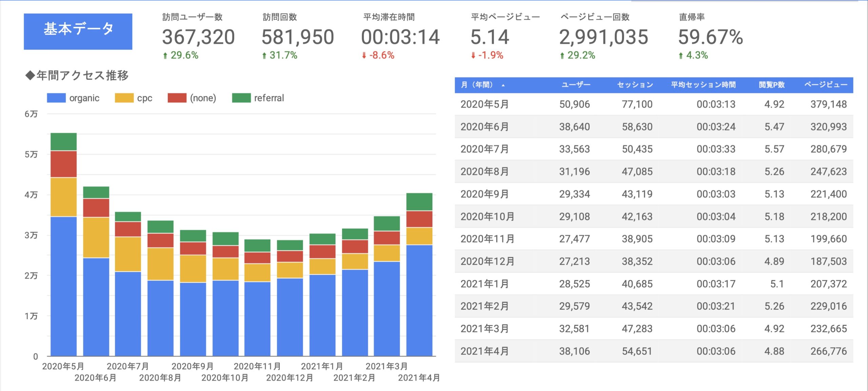This screenshot has height=391, width=868.
Task: Click the 367,320 visitor count scorecard
Action: pos(198,37)
